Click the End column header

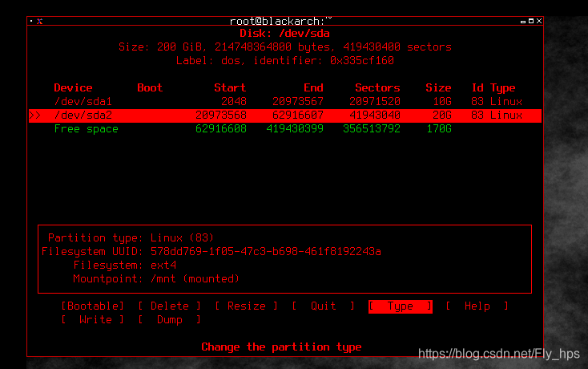[x=313, y=88]
